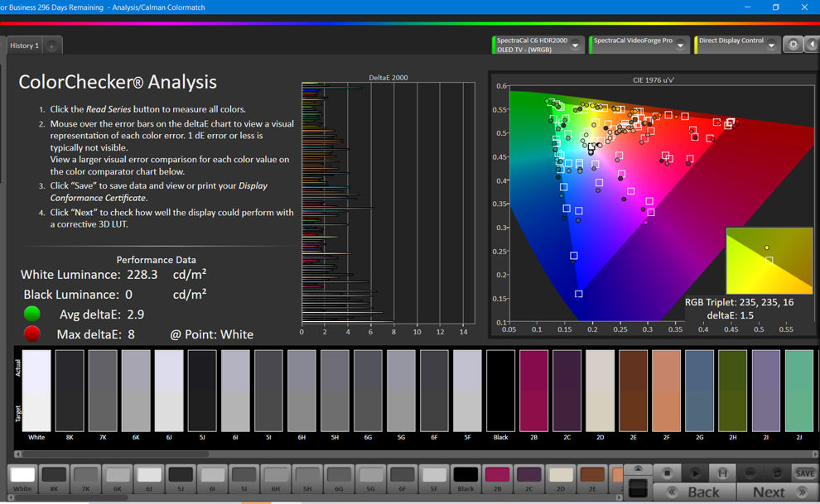Image resolution: width=820 pixels, height=504 pixels.
Task: Stop the current measurement with the stop button
Action: coord(667,473)
